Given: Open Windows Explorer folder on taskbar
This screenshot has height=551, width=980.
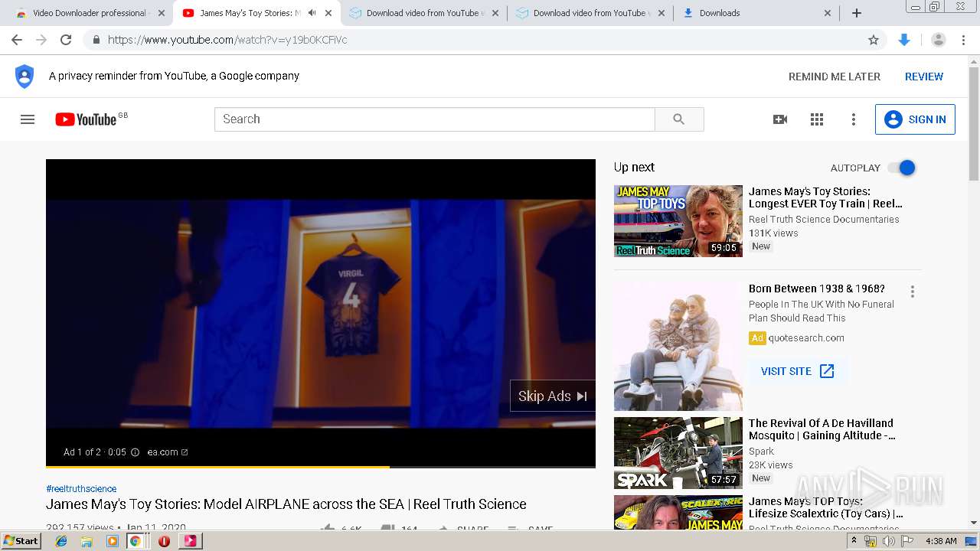Looking at the screenshot, I should (87, 541).
